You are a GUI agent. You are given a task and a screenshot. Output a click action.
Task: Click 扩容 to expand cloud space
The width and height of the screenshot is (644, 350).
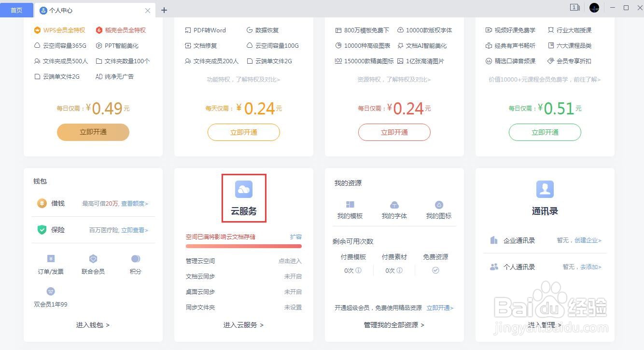pos(296,237)
